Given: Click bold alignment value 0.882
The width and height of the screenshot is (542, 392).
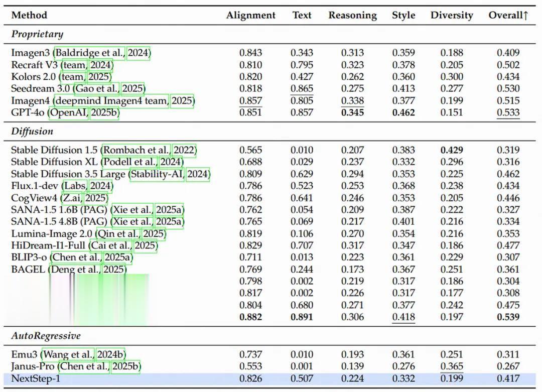Looking at the screenshot, I should (251, 317).
